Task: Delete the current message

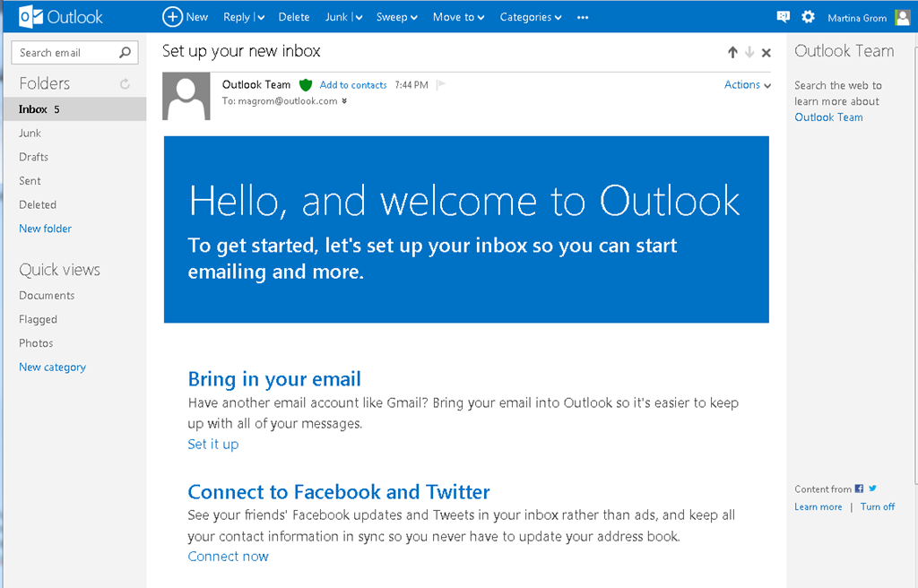Action: [294, 17]
